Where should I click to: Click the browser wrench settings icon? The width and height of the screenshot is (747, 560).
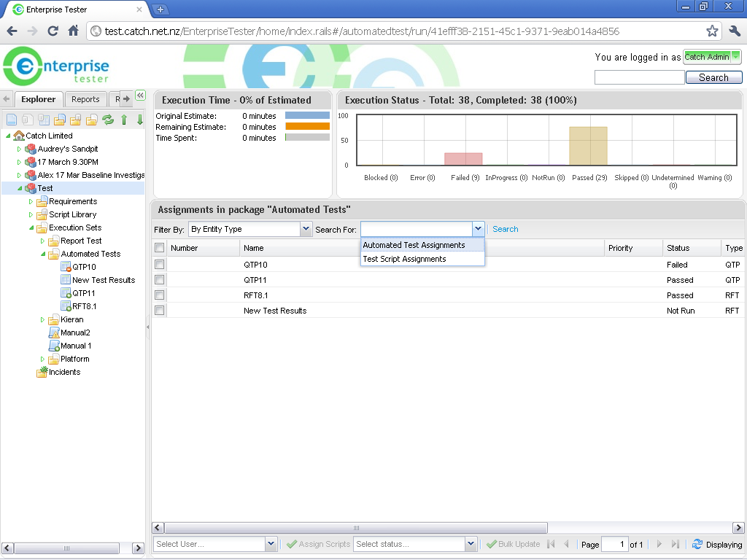tap(735, 31)
